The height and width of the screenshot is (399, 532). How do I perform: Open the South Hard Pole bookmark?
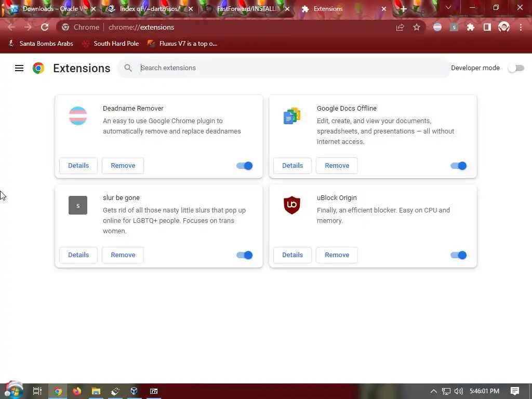pyautogui.click(x=111, y=44)
